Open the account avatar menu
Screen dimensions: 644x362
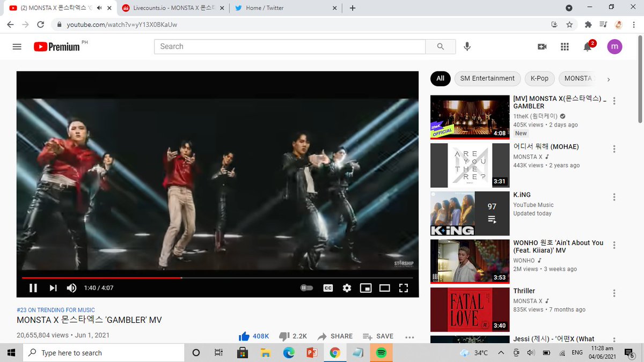coord(614,47)
